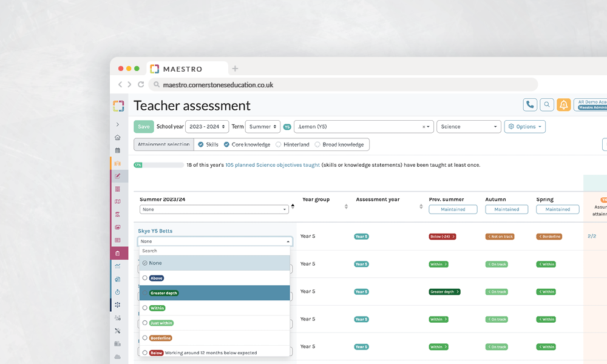The height and width of the screenshot is (364, 607).
Task: Uncheck the Skills attainment checkbox
Action: click(201, 144)
